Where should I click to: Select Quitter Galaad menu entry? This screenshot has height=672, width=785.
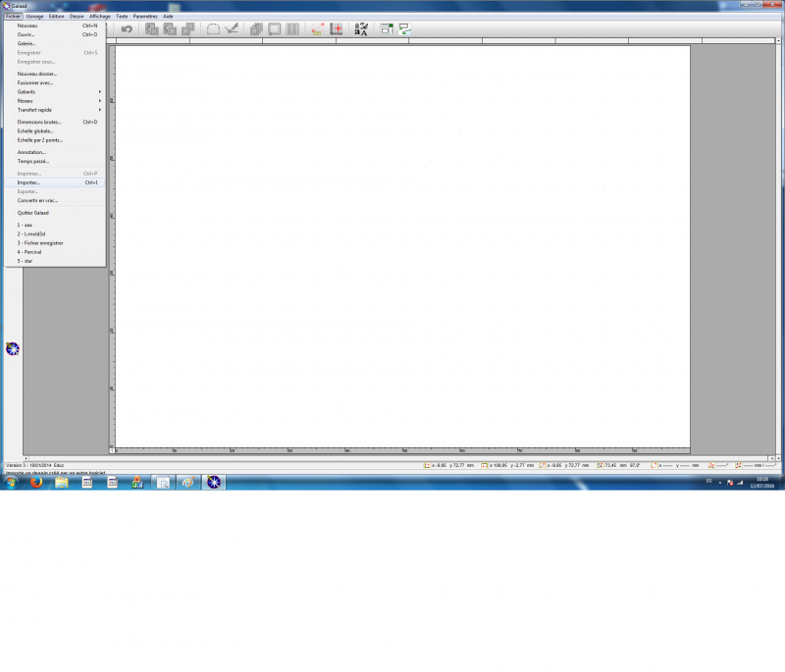tap(33, 212)
